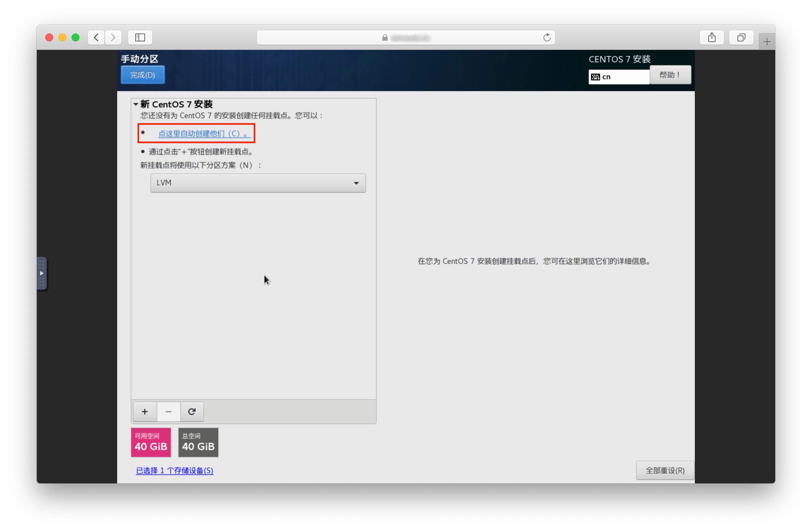Open the 已选择 1 个存储设备(S) link
This screenshot has height=532, width=812.
coord(175,471)
